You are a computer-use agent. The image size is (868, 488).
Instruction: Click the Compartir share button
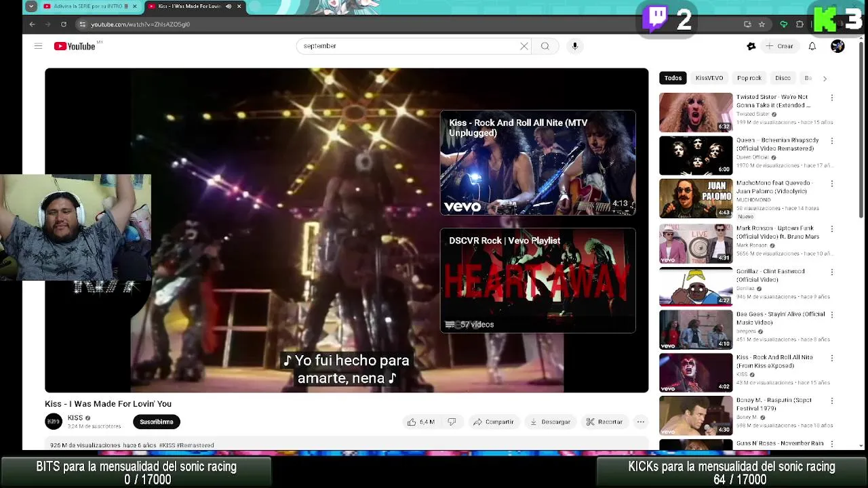[x=494, y=422]
